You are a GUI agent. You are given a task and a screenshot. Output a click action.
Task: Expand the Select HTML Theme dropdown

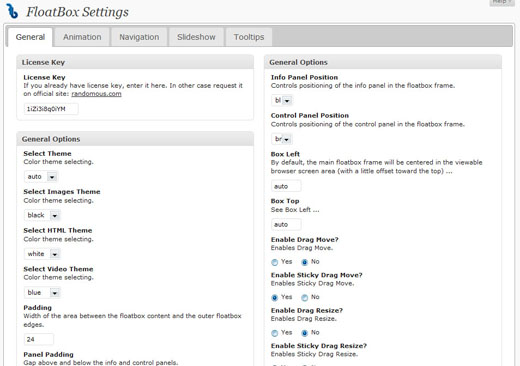coord(42,254)
